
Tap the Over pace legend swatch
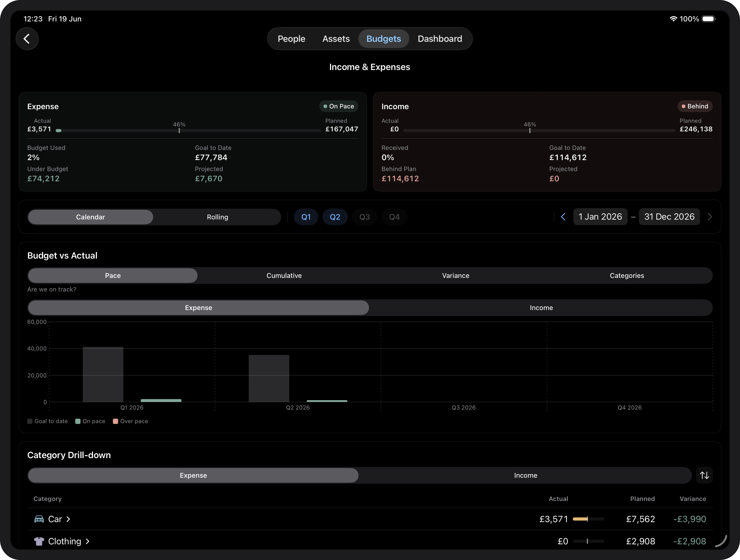coord(115,421)
